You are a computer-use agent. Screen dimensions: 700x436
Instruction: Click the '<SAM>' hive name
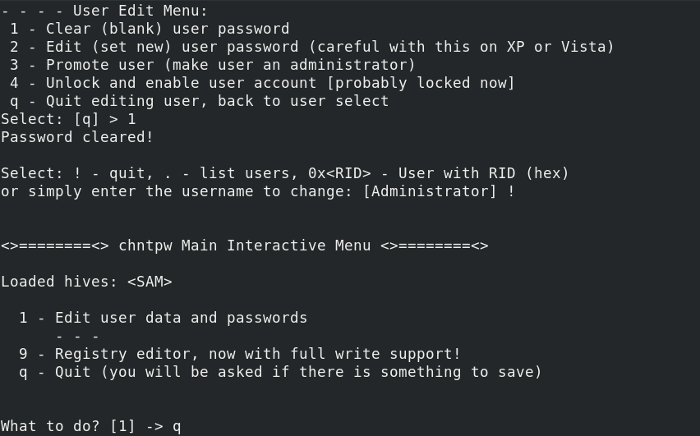[150, 281]
